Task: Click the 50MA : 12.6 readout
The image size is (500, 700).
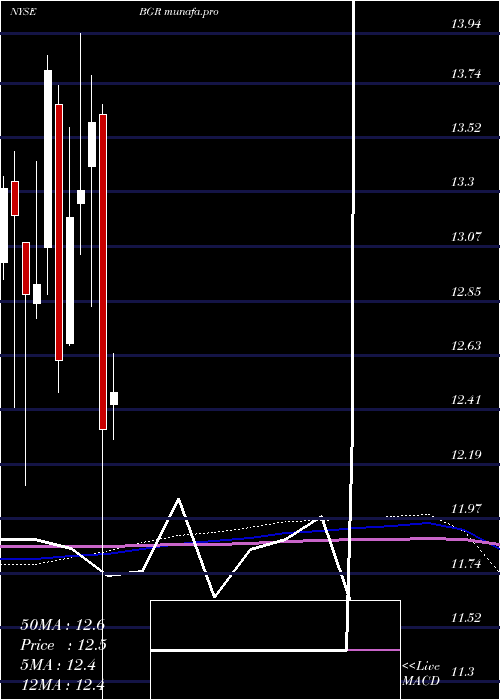Action: (x=62, y=625)
